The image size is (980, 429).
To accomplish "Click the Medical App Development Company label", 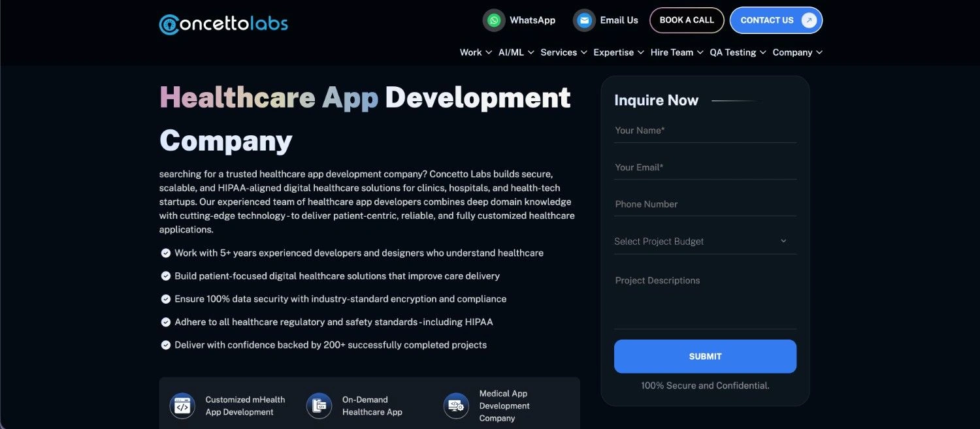I will (504, 405).
